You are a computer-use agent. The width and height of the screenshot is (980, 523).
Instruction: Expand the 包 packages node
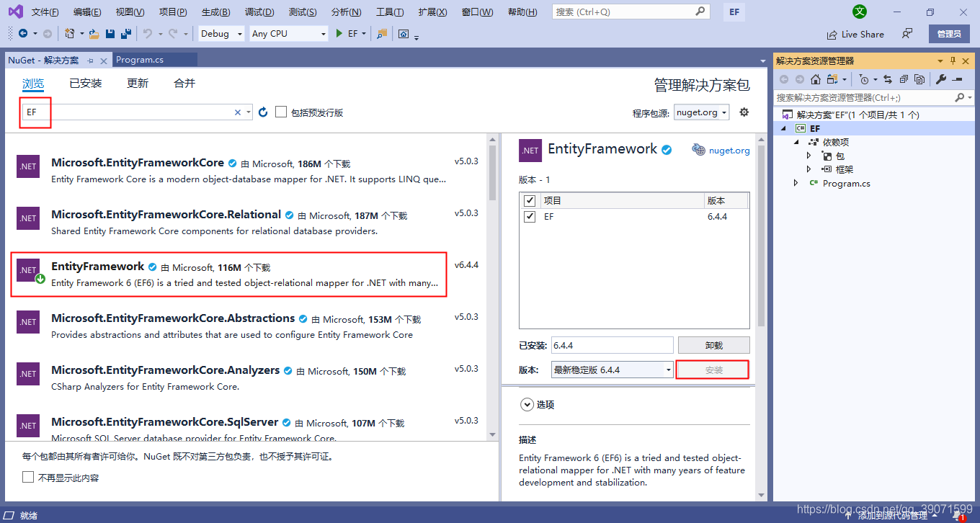(x=808, y=156)
